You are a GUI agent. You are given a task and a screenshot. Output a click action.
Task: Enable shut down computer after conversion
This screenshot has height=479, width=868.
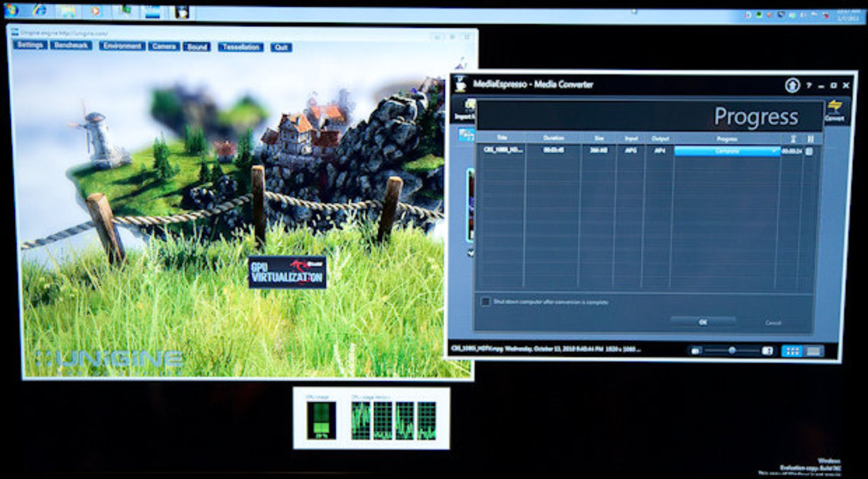(486, 301)
